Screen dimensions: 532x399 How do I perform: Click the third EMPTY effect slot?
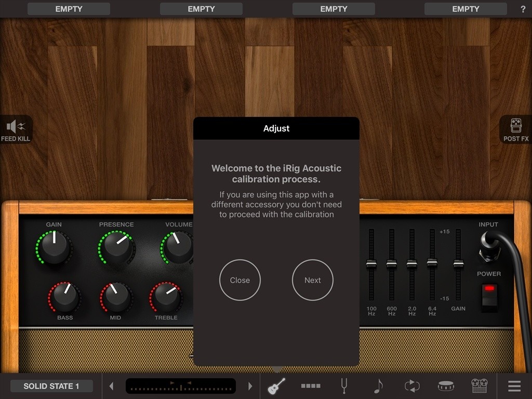334,9
